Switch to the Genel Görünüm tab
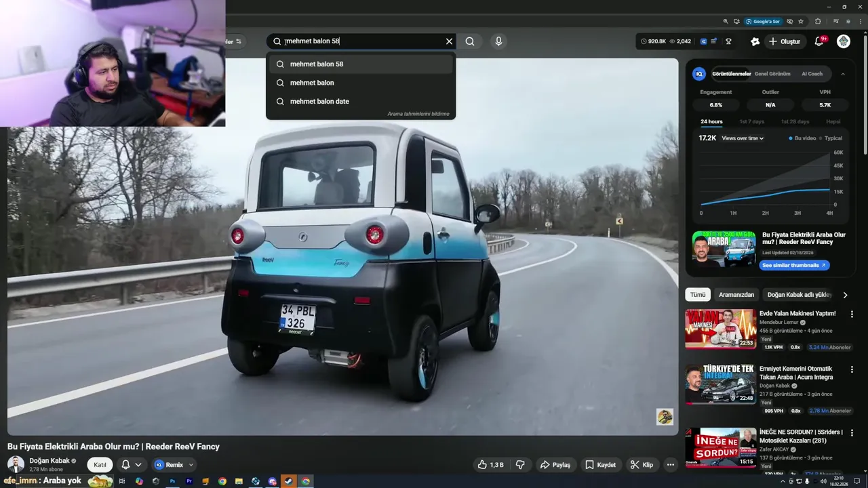 [772, 74]
